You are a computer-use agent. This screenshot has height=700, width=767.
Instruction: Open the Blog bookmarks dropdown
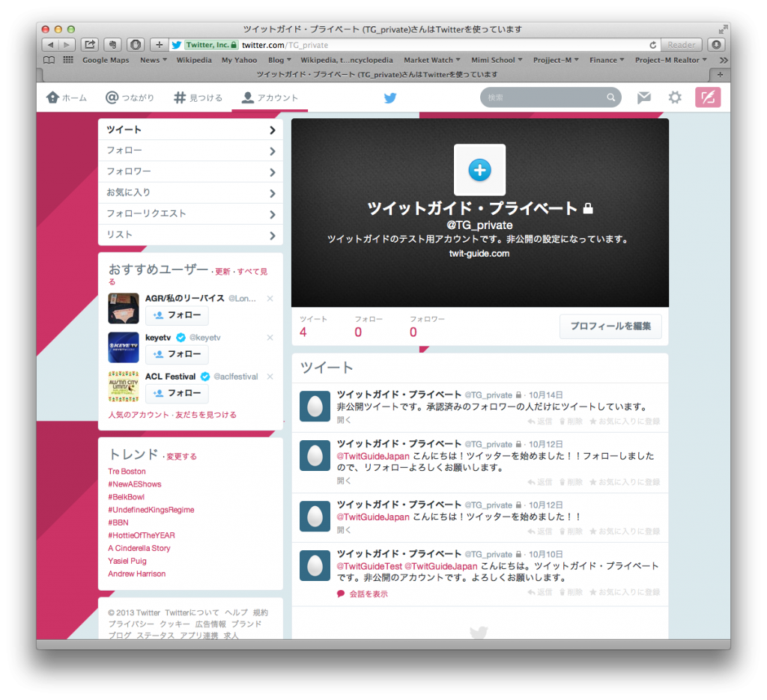point(279,60)
